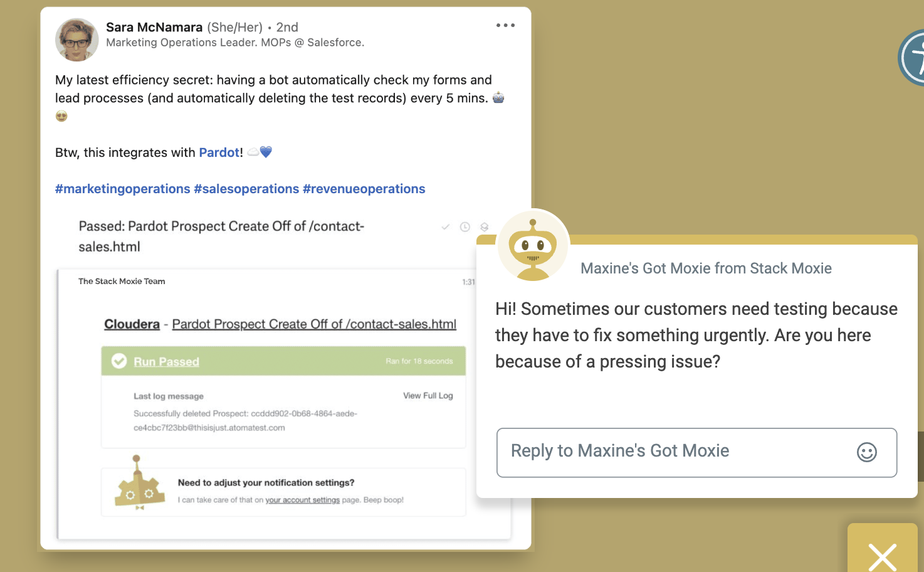
Task: Click Maxine's robot avatar in chat
Action: point(533,246)
